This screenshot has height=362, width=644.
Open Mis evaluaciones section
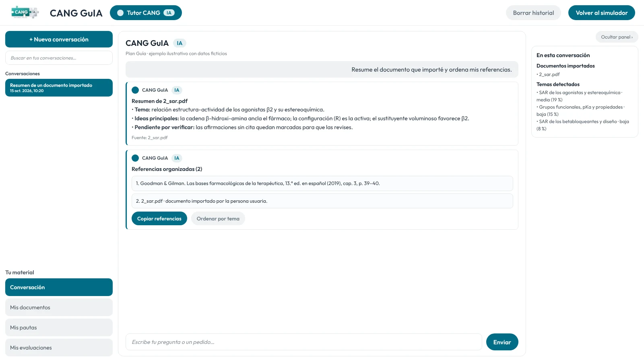(x=59, y=348)
